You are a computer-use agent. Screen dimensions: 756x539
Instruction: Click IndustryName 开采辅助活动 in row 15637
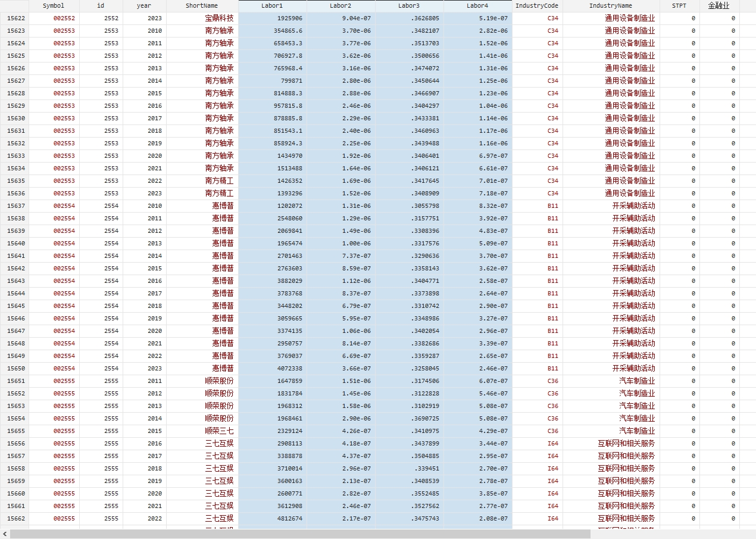(x=633, y=206)
